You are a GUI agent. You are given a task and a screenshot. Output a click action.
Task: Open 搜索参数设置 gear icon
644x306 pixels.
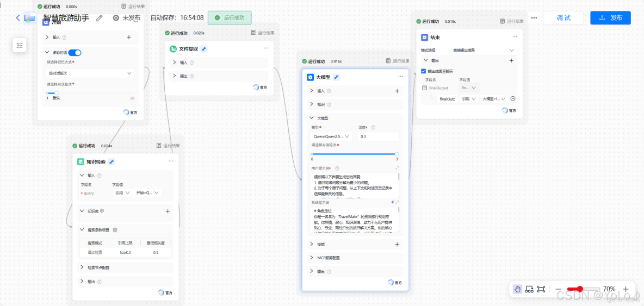[115, 230]
